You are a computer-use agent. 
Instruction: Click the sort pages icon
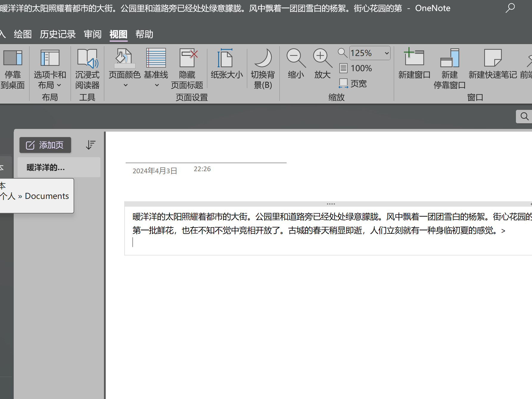(x=91, y=145)
